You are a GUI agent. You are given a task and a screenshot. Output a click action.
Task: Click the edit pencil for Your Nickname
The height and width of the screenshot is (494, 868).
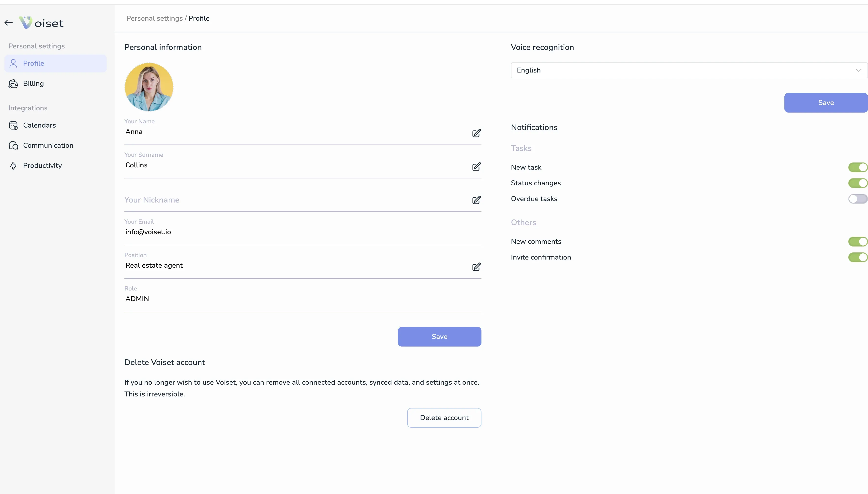(x=476, y=200)
